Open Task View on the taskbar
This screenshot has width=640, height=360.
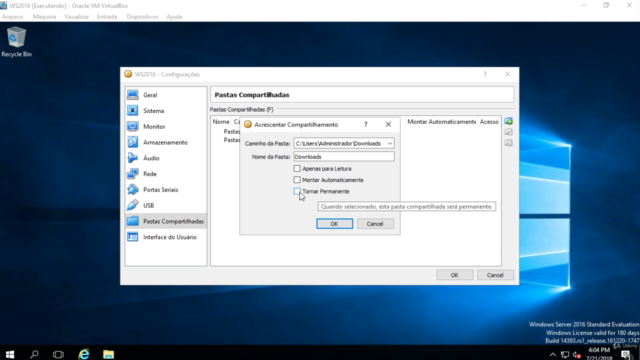tap(58, 354)
